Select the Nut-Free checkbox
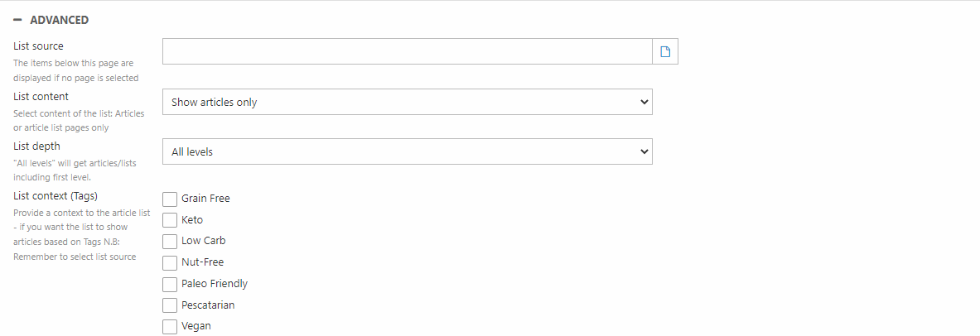 coord(170,262)
